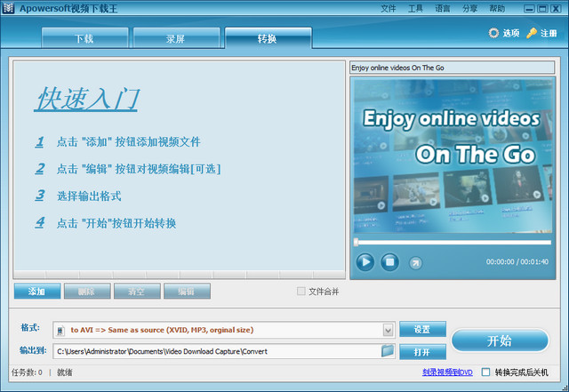Viewport: 569px width, 392px height.
Task: Click 选项 options label
Action: pyautogui.click(x=511, y=34)
